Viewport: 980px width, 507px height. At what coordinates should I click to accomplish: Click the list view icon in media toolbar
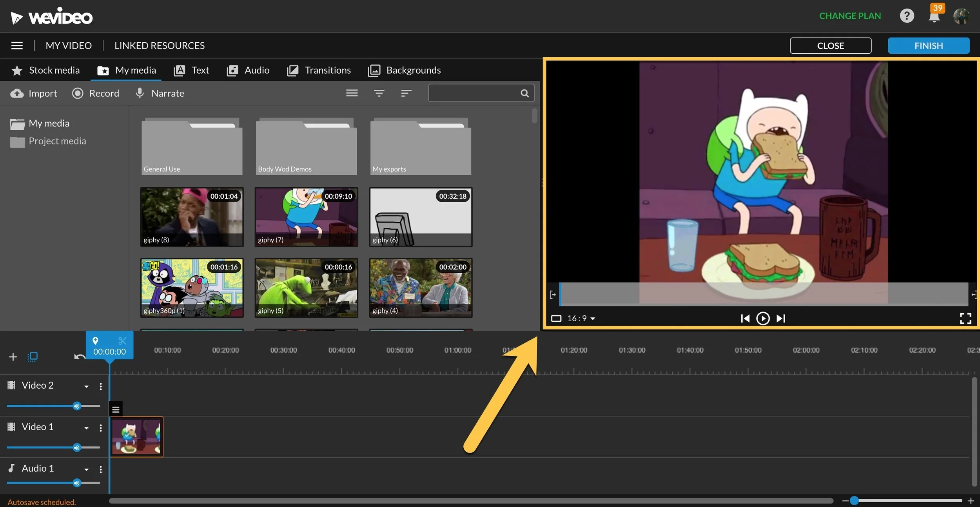[x=352, y=93]
